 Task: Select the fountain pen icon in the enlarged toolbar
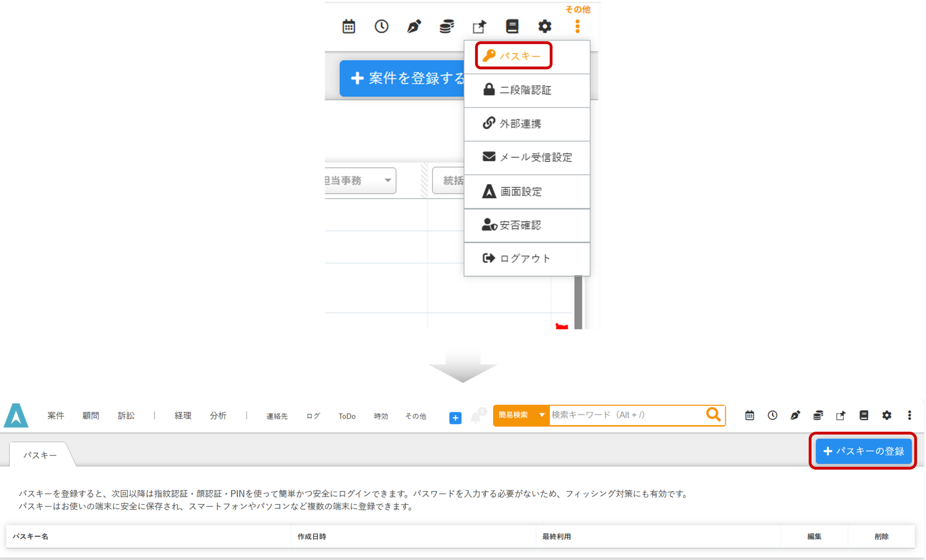(414, 26)
